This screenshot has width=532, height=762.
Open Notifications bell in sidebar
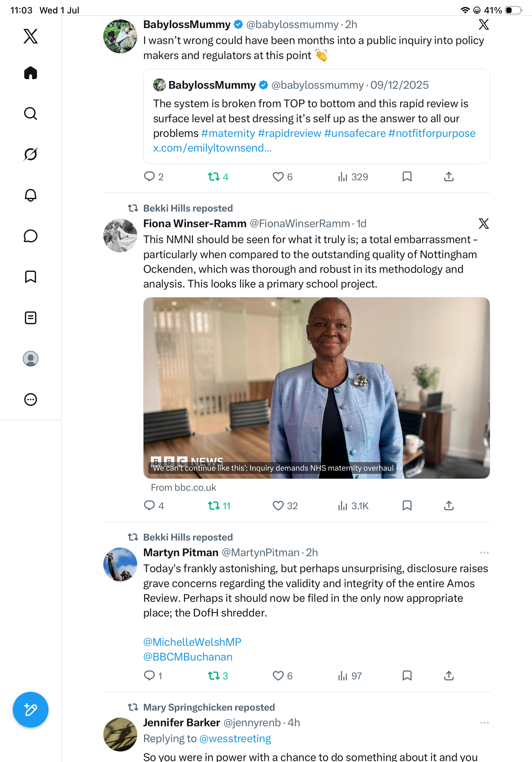coord(31,195)
